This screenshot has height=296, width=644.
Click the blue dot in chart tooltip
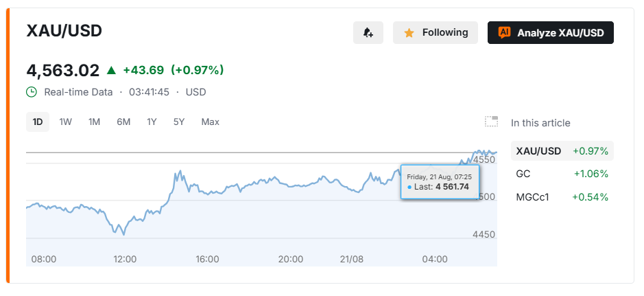coord(409,187)
